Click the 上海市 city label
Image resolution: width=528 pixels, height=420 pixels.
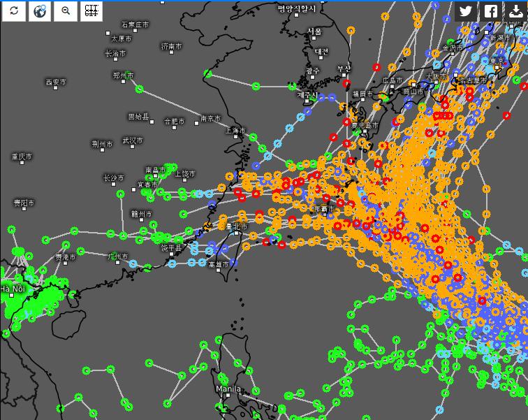click(235, 131)
